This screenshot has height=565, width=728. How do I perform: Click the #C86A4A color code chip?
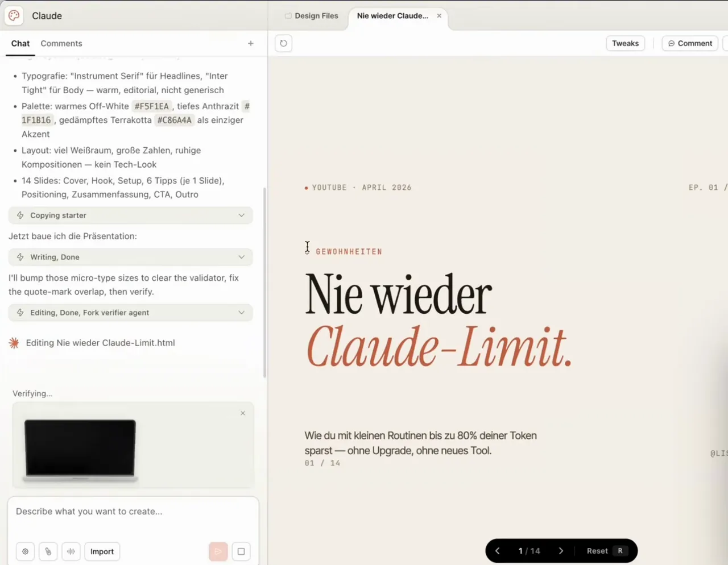tap(175, 120)
